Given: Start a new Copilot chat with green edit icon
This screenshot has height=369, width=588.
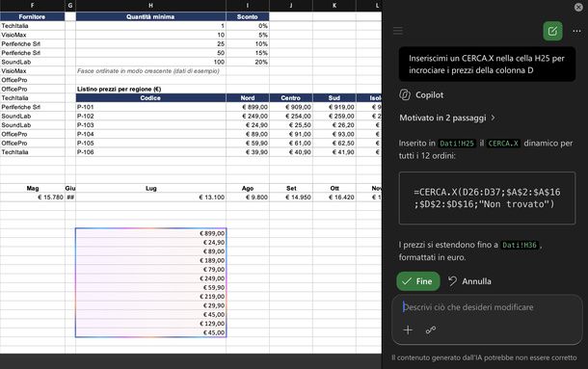Looking at the screenshot, I should click(x=552, y=31).
